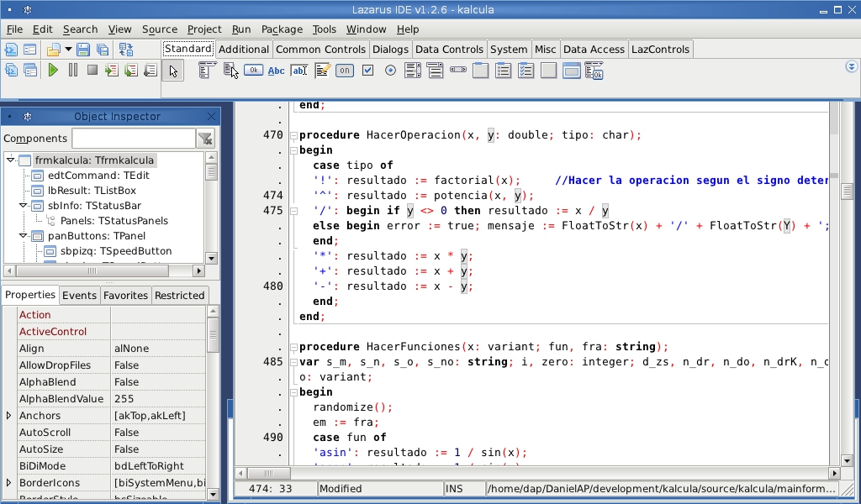Pause program execution
This screenshot has height=504, width=861.
(72, 71)
